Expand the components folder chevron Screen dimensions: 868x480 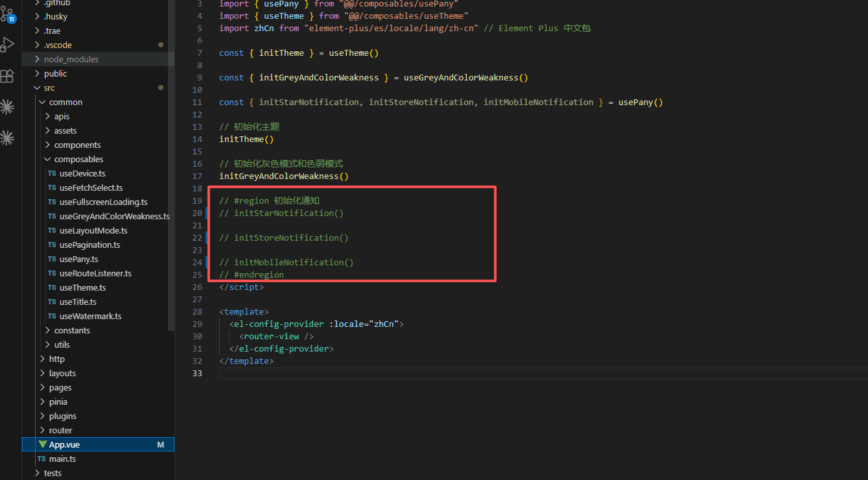[47, 145]
